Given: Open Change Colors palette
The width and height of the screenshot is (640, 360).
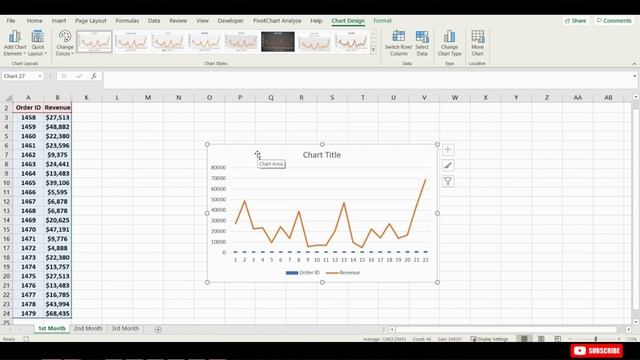Looking at the screenshot, I should (x=64, y=43).
